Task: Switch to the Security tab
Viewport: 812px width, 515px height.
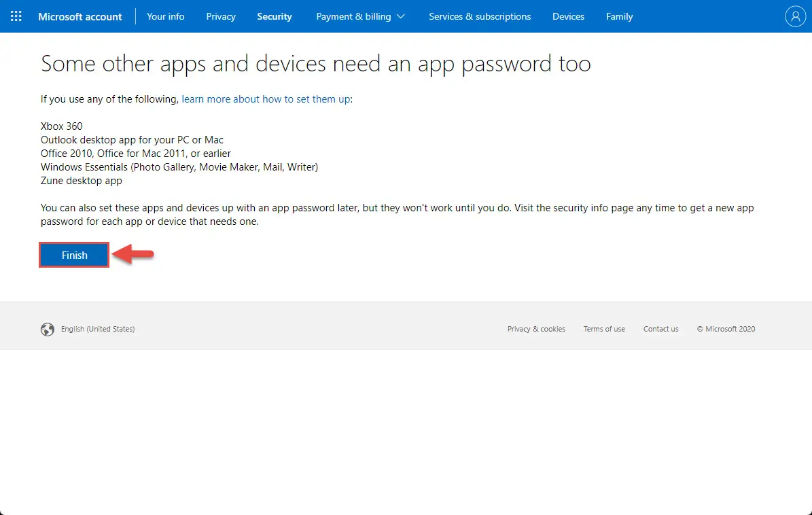Action: [275, 16]
